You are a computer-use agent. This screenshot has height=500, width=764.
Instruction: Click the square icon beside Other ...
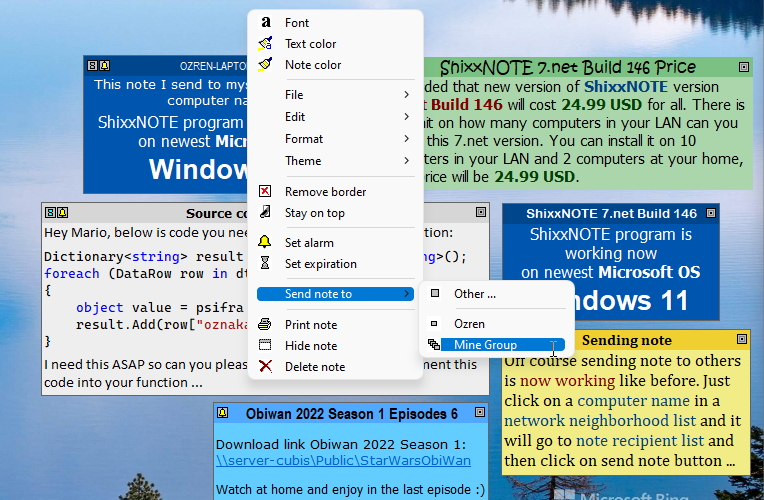click(435, 293)
